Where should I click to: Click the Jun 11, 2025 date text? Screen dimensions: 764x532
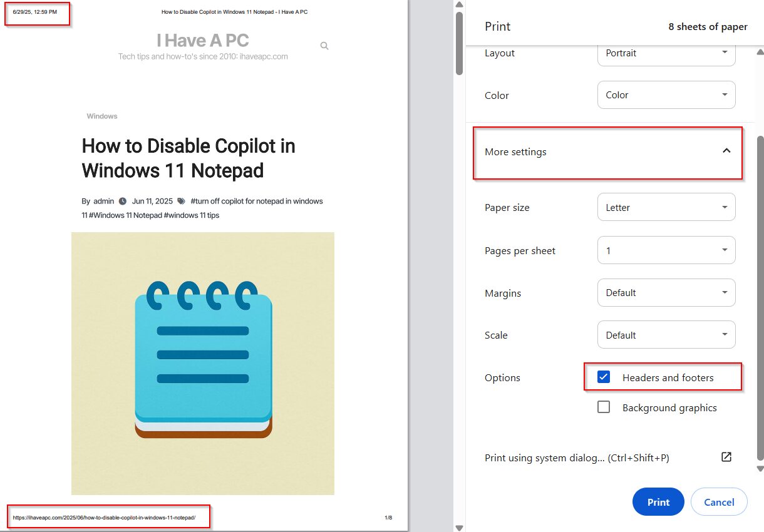coord(152,202)
